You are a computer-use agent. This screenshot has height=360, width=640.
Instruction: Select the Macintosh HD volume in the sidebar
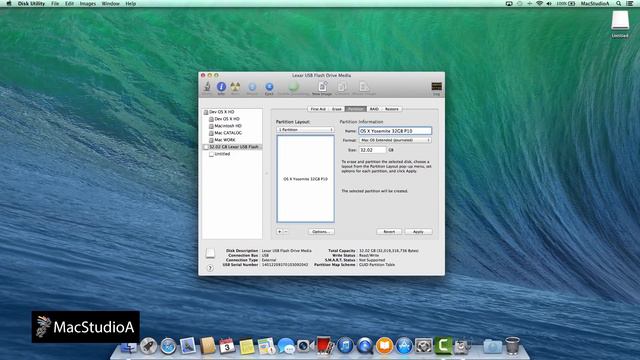232,126
